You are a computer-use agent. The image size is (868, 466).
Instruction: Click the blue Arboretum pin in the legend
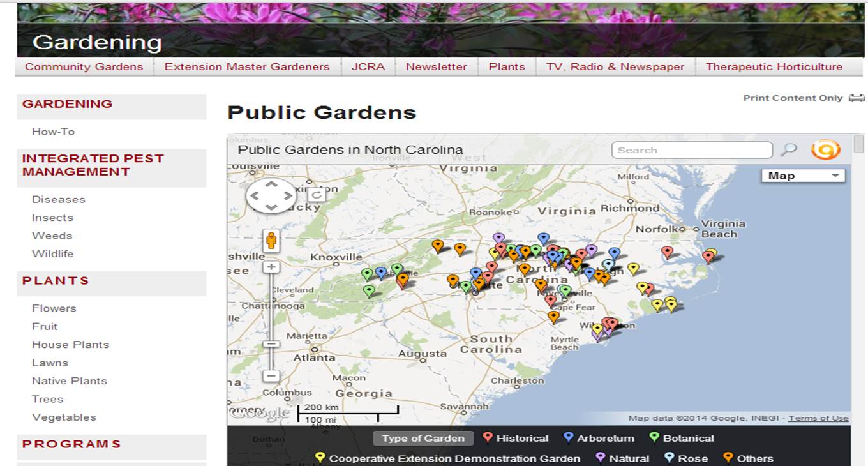coord(568,437)
